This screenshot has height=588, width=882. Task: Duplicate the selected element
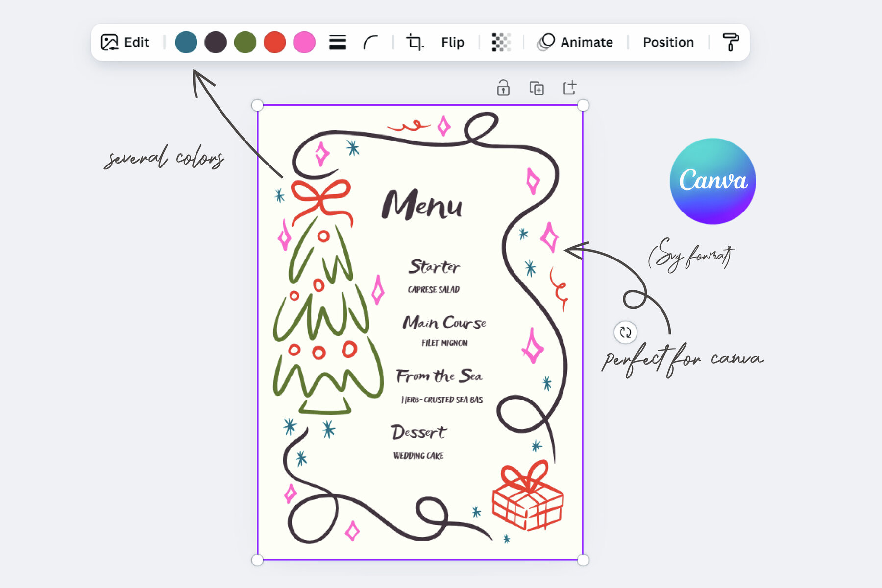[536, 89]
